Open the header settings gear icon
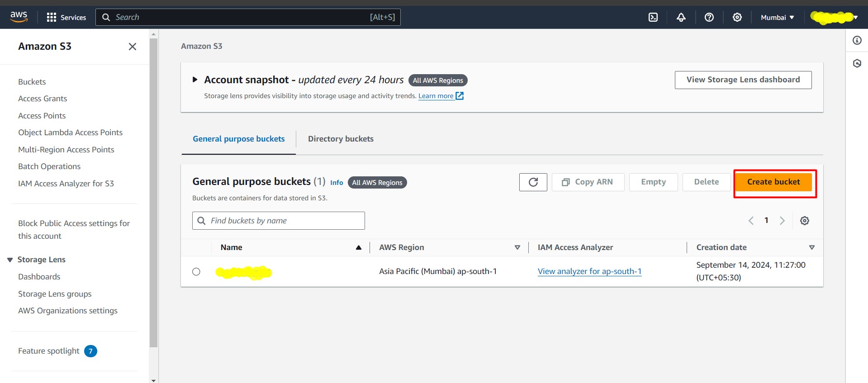This screenshot has height=383, width=868. tap(737, 17)
